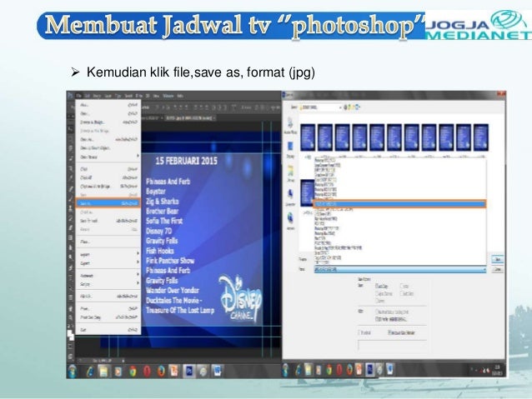
Task: Open the Window menu in Photoshop menu bar
Action: [168, 96]
